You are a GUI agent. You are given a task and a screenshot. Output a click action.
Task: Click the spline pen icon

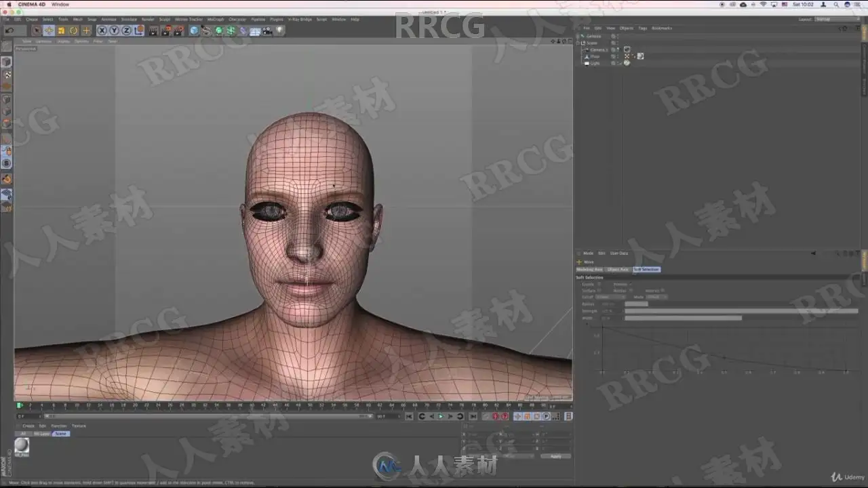(206, 30)
